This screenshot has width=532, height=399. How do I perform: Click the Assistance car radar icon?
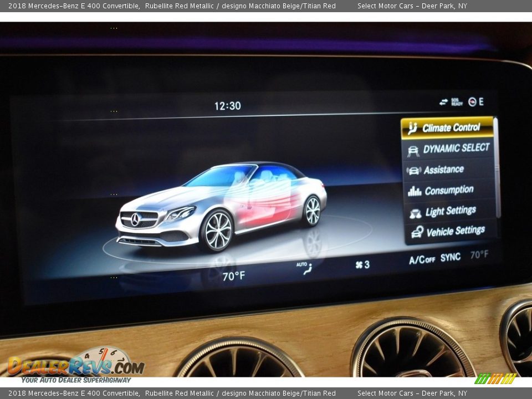click(414, 170)
